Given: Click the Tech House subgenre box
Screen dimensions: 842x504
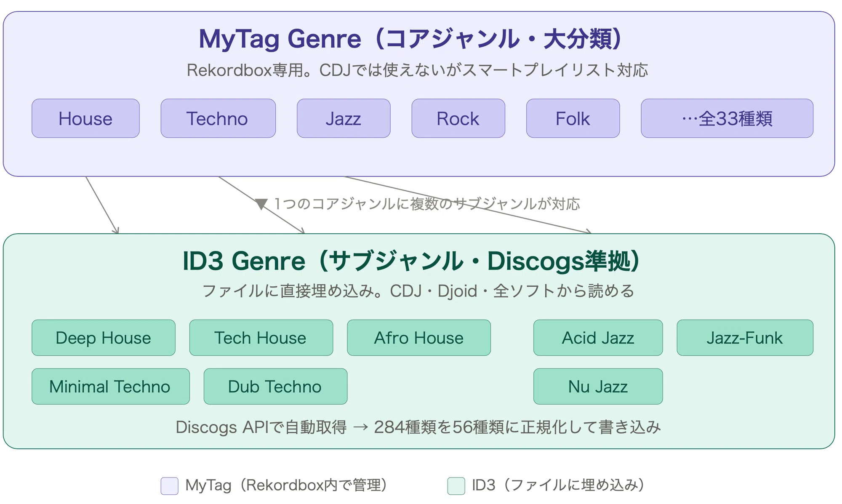Looking at the screenshot, I should [261, 338].
